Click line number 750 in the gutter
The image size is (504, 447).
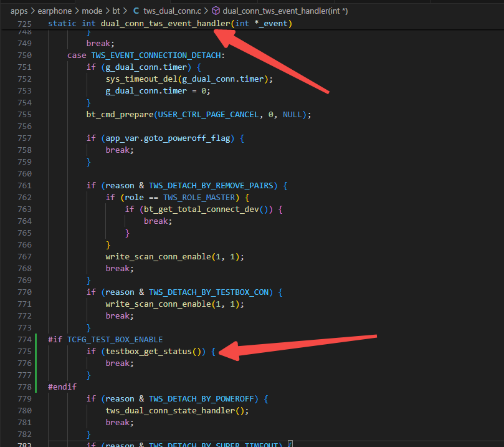tap(25, 55)
